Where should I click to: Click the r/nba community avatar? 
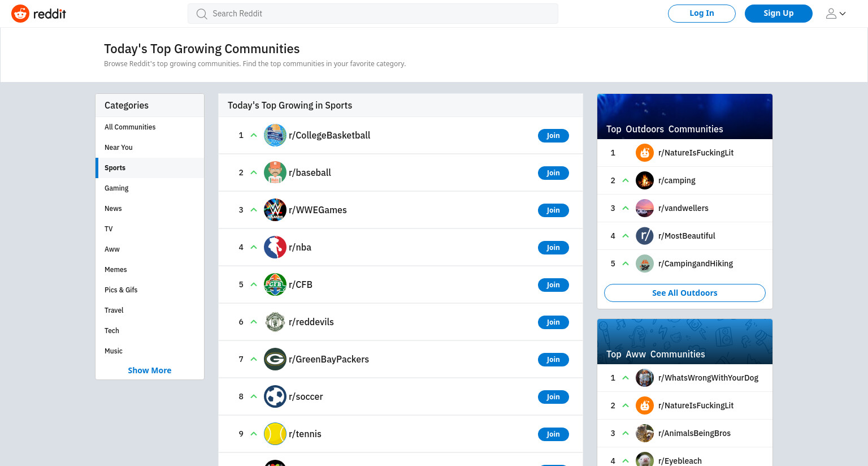[275, 247]
